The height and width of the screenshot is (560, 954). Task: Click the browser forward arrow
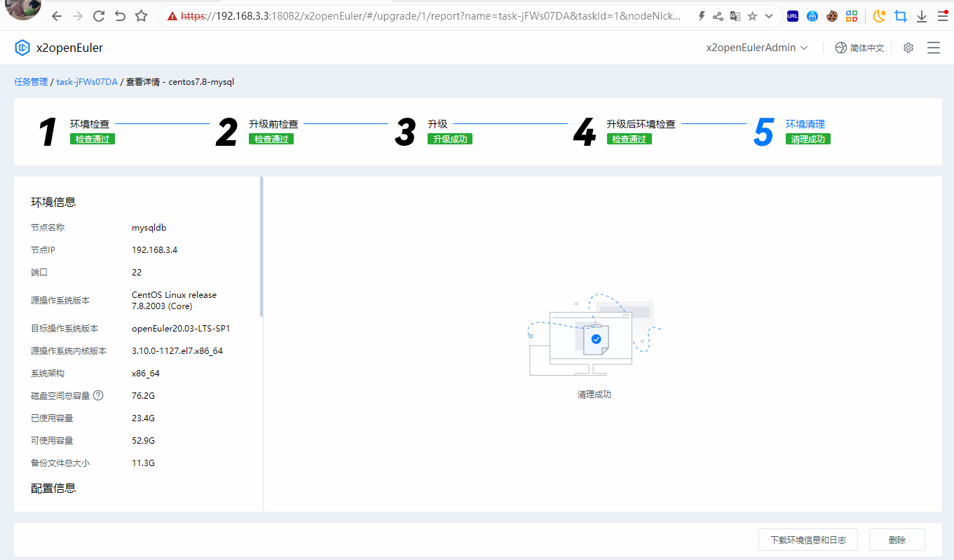click(x=78, y=15)
